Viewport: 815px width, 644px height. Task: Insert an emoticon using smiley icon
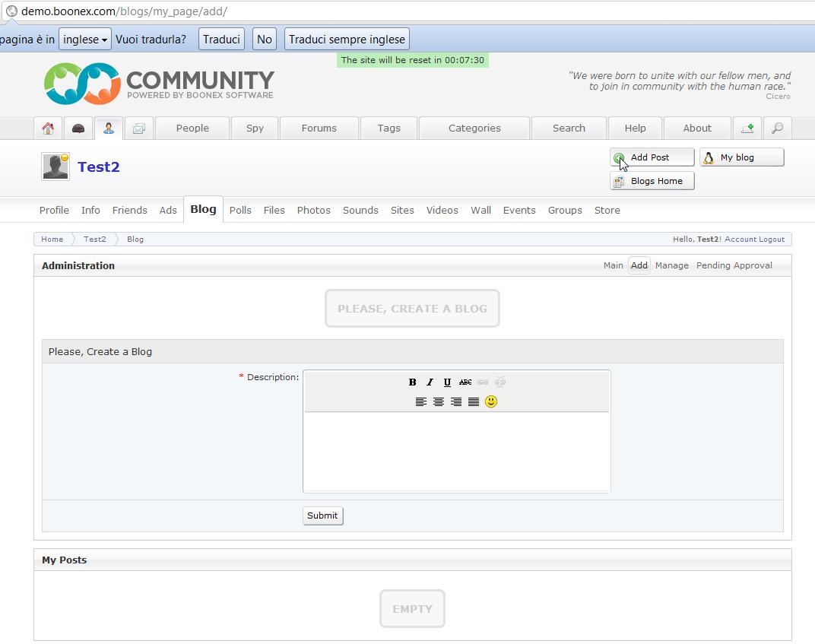(x=491, y=401)
